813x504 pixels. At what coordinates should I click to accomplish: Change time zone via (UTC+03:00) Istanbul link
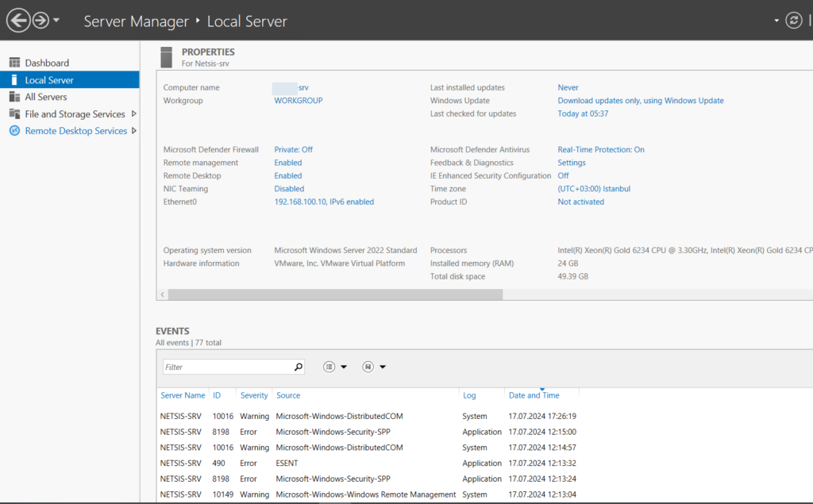594,189
